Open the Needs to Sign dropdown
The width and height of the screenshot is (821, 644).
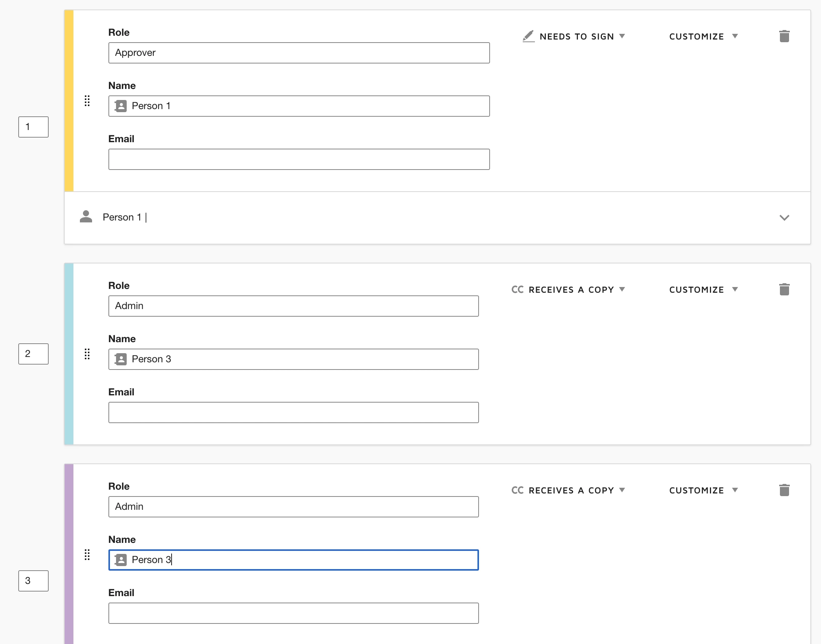coord(582,36)
